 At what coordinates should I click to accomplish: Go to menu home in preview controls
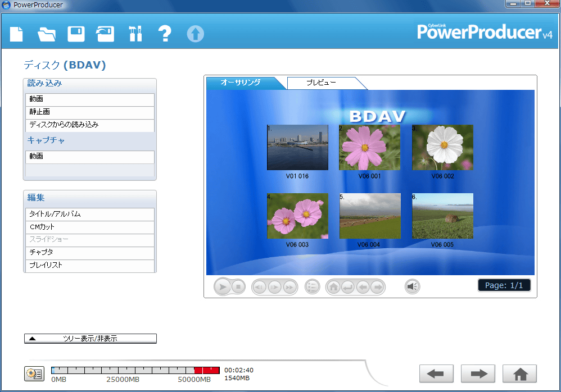coord(333,287)
